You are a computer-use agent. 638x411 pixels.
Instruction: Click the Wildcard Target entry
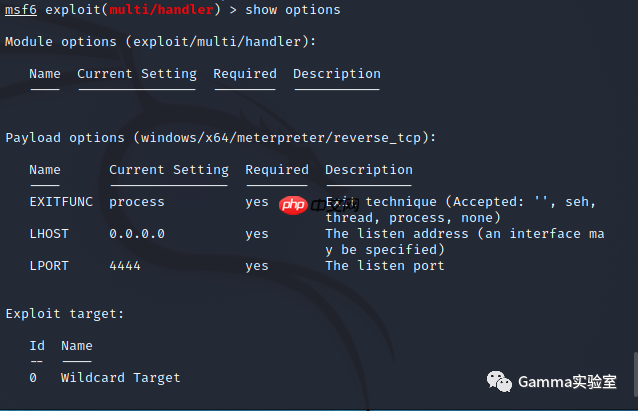[120, 378]
